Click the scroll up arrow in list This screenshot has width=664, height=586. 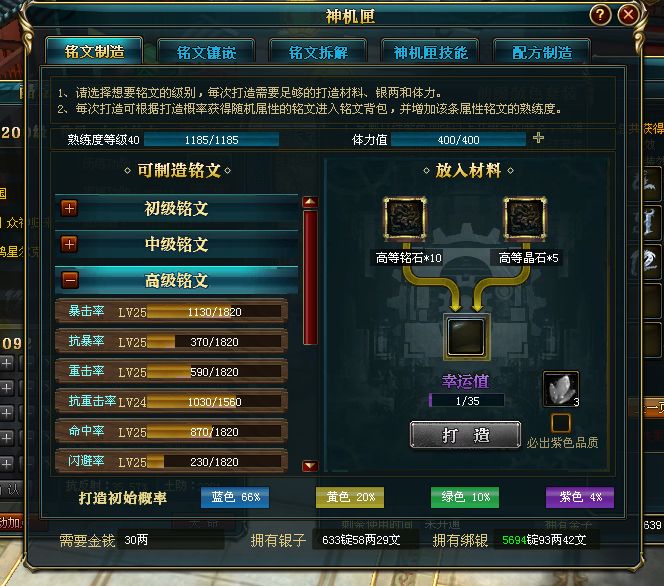(x=310, y=202)
